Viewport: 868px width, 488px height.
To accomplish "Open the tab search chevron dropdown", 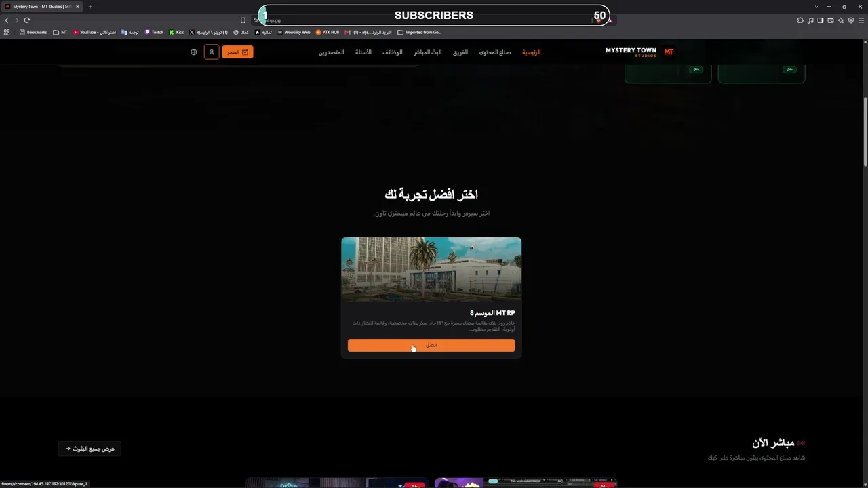I will [816, 7].
